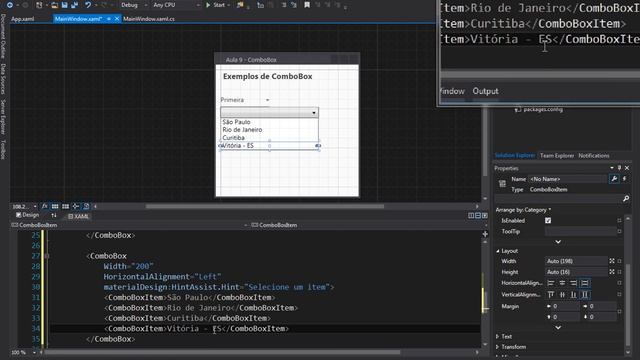640x360 pixels.
Task: Open the Arrange by: Category menu
Action: click(x=523, y=210)
